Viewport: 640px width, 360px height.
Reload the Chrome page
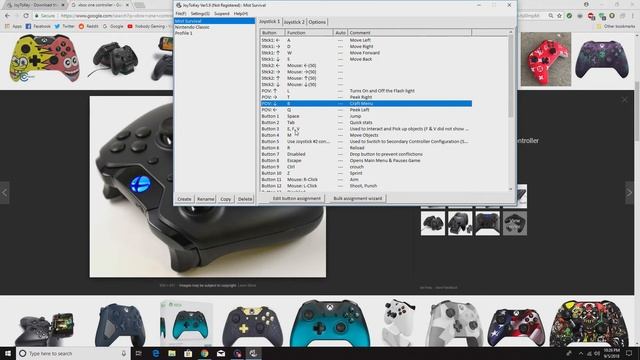[x=26, y=16]
